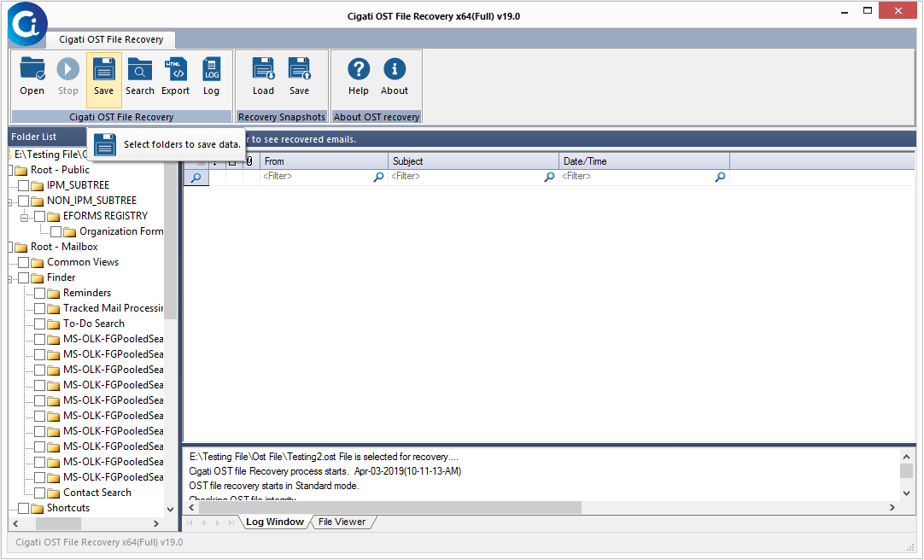Select the To-Do Search tree item

(x=94, y=324)
